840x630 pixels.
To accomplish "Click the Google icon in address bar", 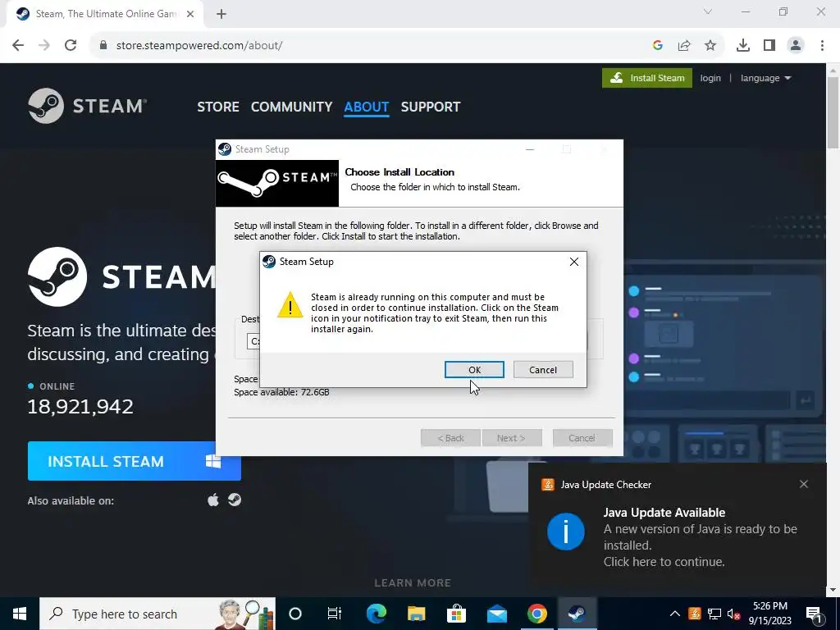I will pos(657,45).
